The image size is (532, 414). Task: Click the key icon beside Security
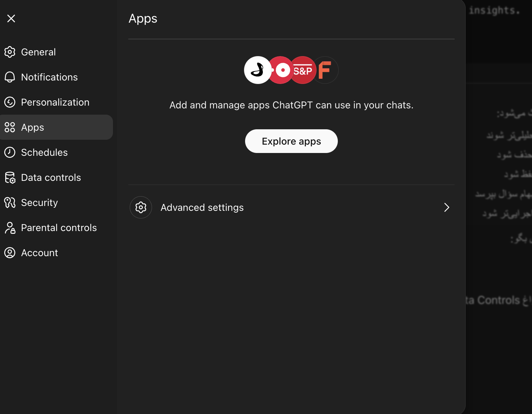(10, 202)
